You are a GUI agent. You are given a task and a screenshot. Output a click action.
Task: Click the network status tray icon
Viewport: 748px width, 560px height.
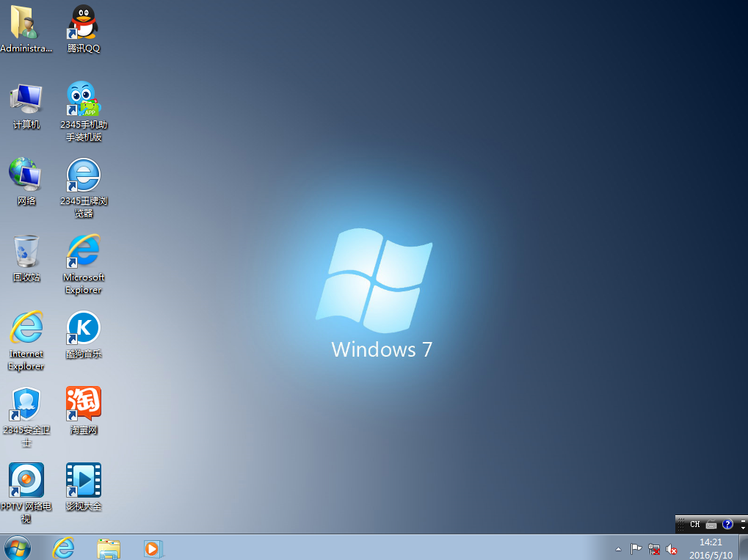coord(654,550)
